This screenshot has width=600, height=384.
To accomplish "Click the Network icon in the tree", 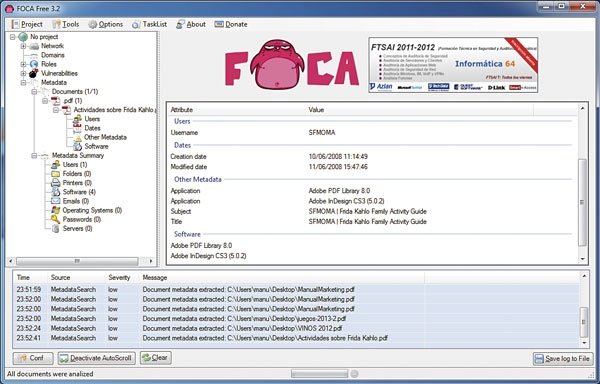I will [34, 46].
